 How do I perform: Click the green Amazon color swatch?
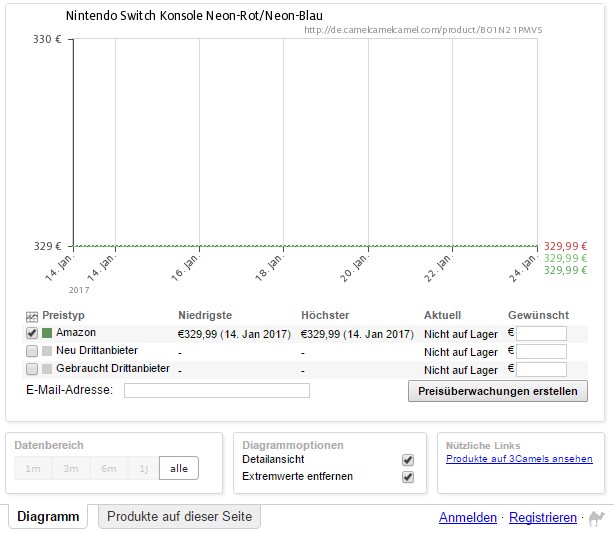[x=47, y=333]
